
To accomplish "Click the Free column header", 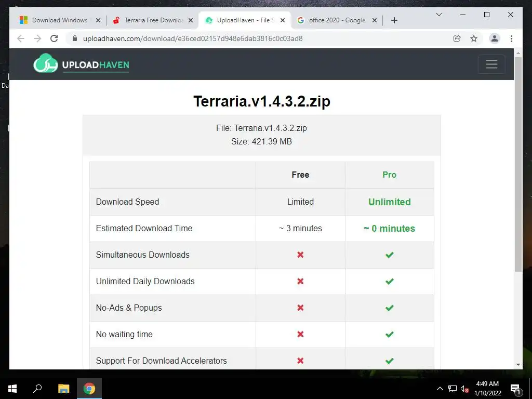I will tap(300, 175).
